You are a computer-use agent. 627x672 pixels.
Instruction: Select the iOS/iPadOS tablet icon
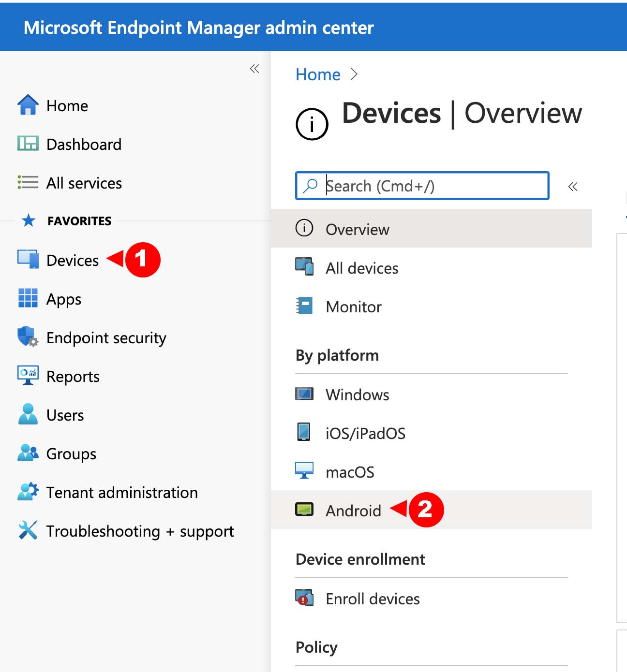point(304,432)
